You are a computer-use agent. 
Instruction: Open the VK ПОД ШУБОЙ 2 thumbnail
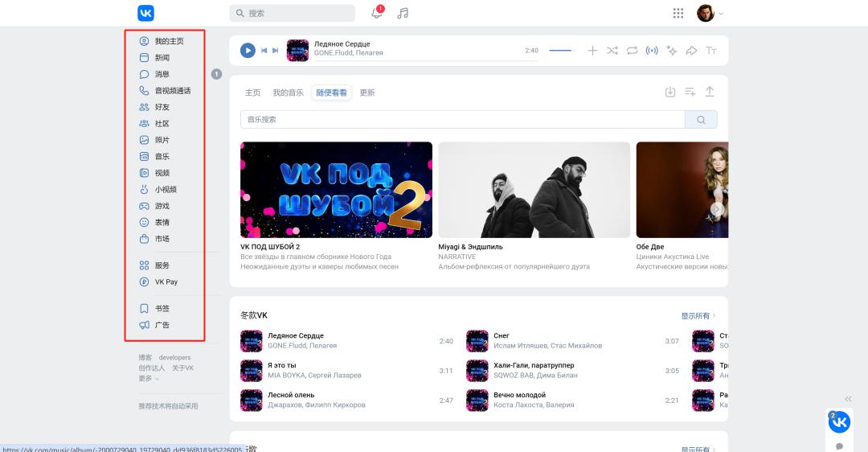[336, 190]
